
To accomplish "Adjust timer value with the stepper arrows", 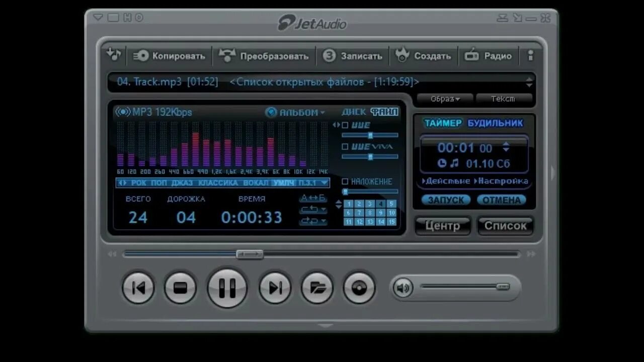I will coord(506,147).
